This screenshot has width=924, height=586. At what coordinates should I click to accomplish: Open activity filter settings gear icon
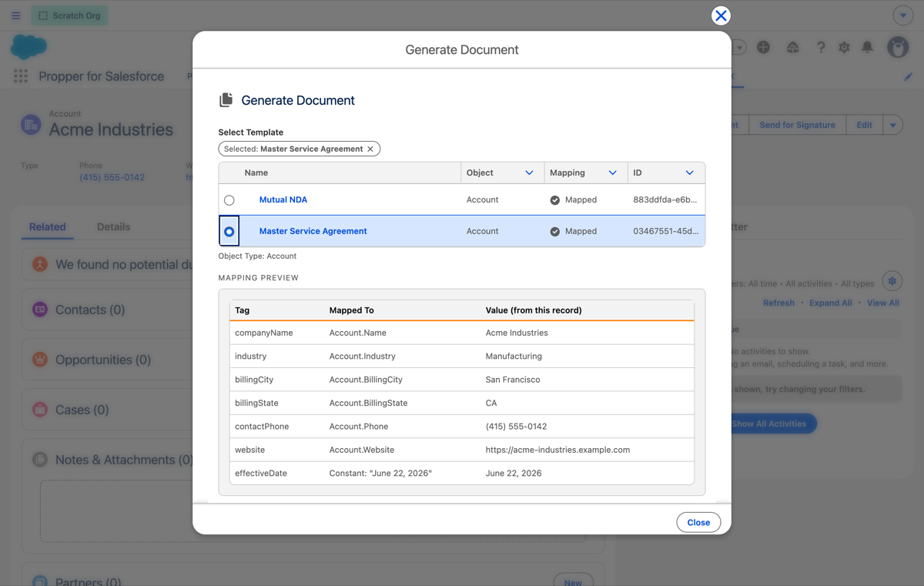click(892, 281)
